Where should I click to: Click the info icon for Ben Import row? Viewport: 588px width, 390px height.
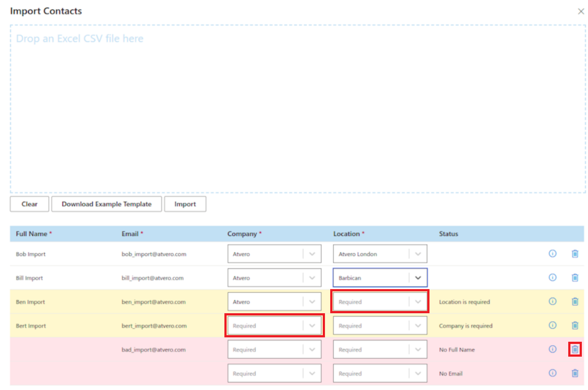(x=552, y=301)
